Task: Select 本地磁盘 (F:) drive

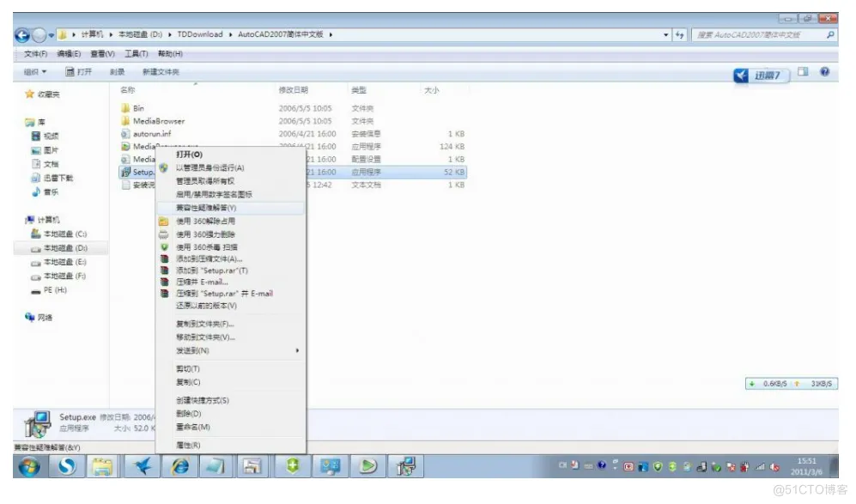Action: (59, 276)
